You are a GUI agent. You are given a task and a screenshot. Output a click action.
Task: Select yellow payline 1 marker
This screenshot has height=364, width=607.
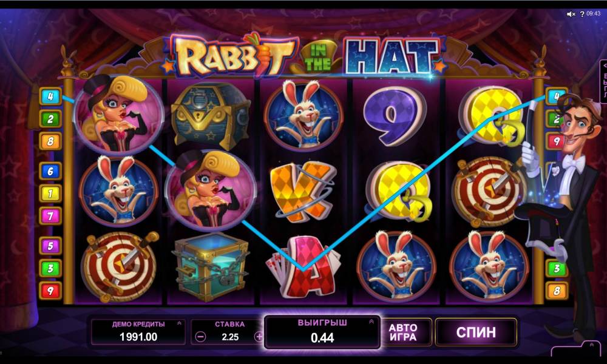(x=50, y=194)
